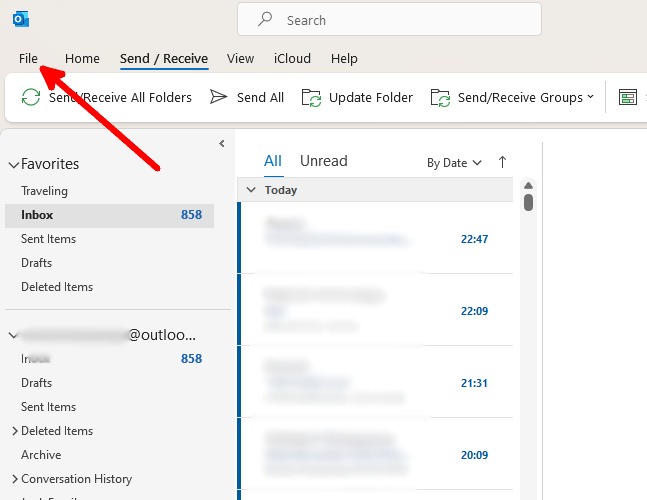The width and height of the screenshot is (647, 500).
Task: Click the Send/Receive Groups folder icon
Action: (x=440, y=98)
